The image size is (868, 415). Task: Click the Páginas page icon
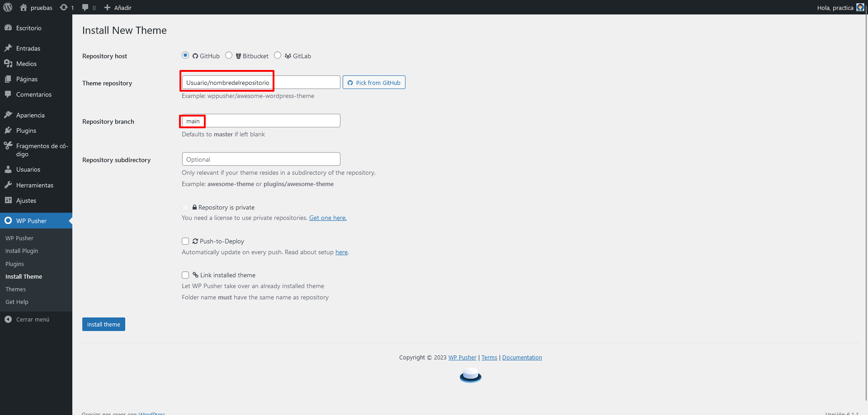click(8, 79)
